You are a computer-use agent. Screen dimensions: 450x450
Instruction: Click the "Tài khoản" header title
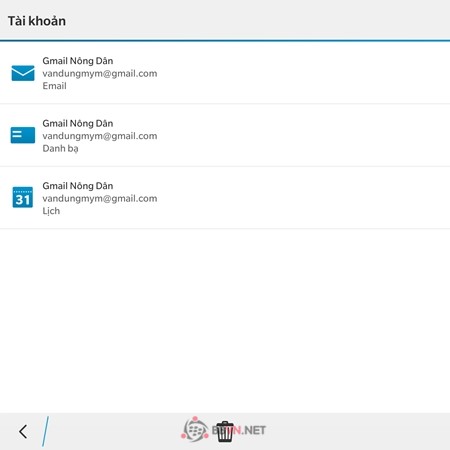coord(37,21)
